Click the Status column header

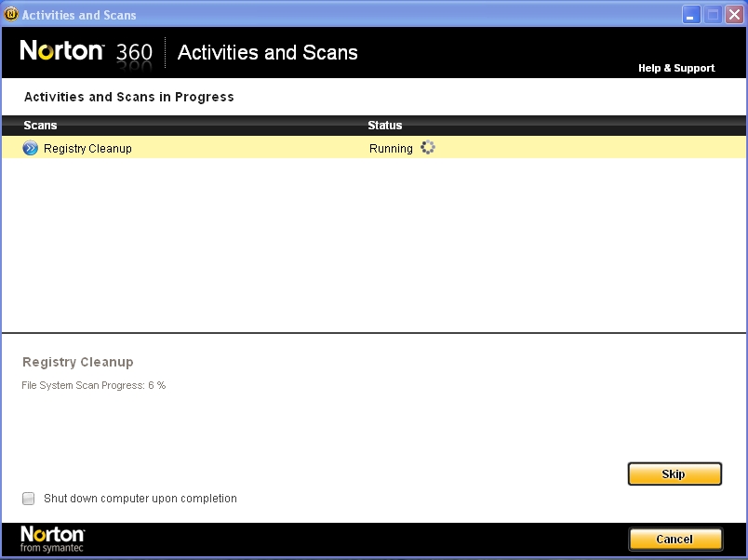pyautogui.click(x=384, y=125)
